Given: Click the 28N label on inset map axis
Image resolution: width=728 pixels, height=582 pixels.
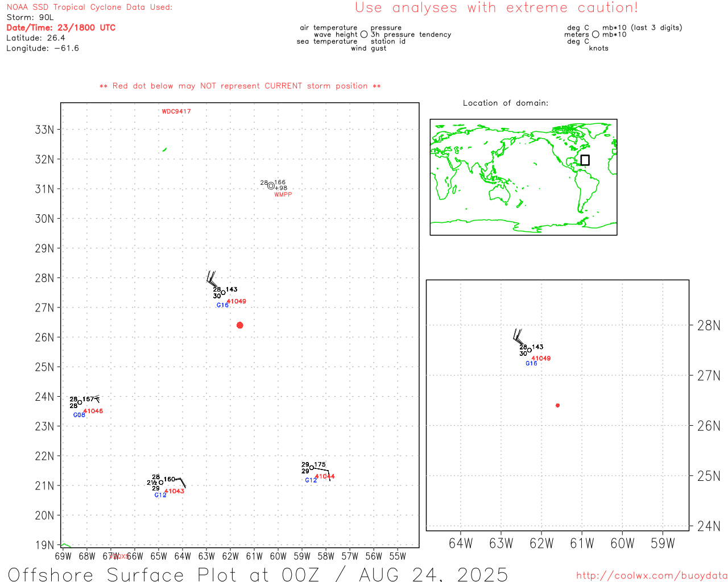Looking at the screenshot, I should point(709,326).
